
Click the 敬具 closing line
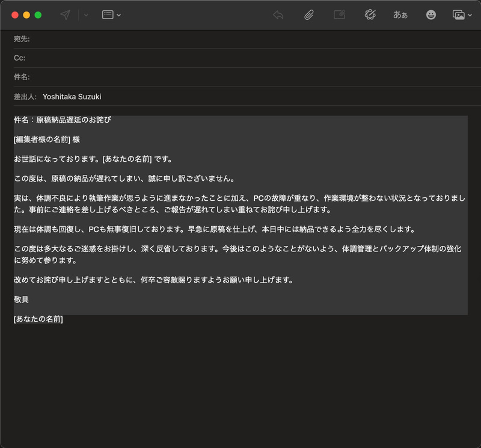click(19, 299)
